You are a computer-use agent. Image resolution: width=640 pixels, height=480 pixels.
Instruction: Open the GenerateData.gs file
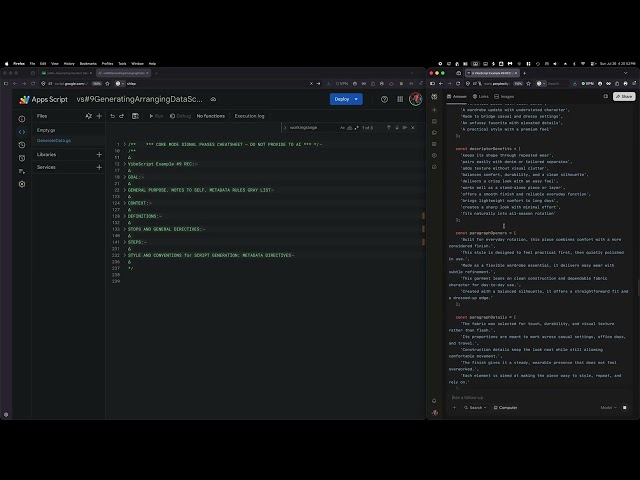tap(53, 140)
